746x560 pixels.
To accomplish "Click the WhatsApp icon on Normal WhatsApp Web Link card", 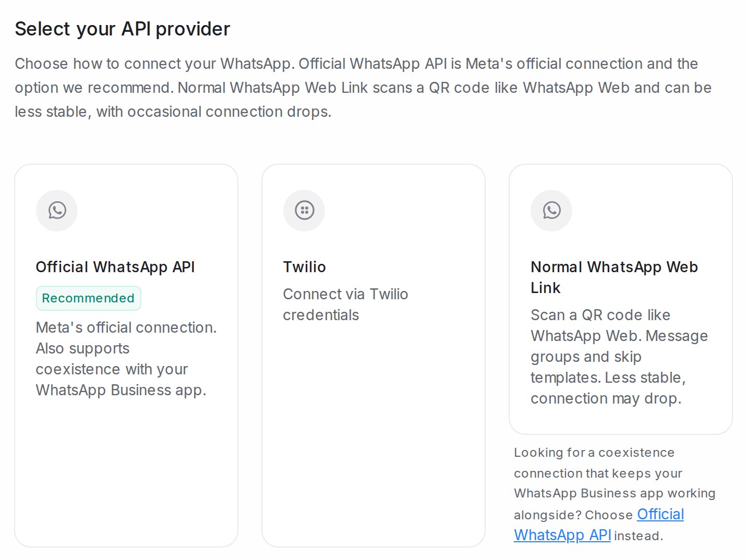I will (551, 210).
